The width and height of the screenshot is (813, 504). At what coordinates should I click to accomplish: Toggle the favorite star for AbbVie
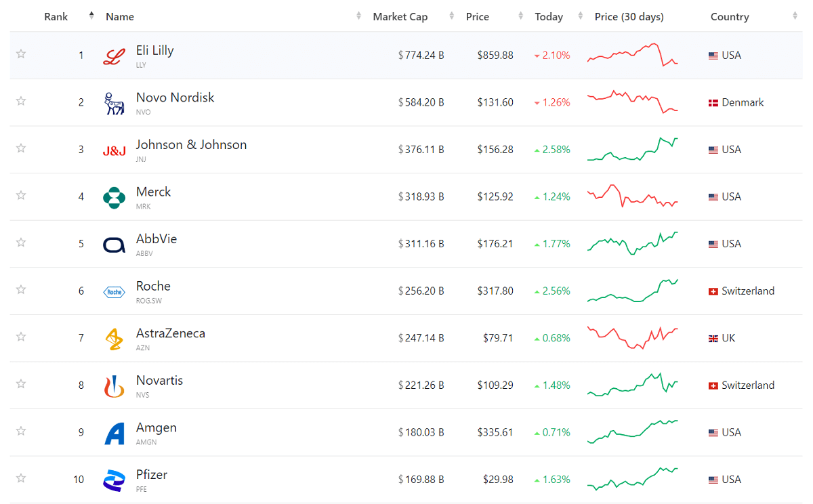[21, 242]
